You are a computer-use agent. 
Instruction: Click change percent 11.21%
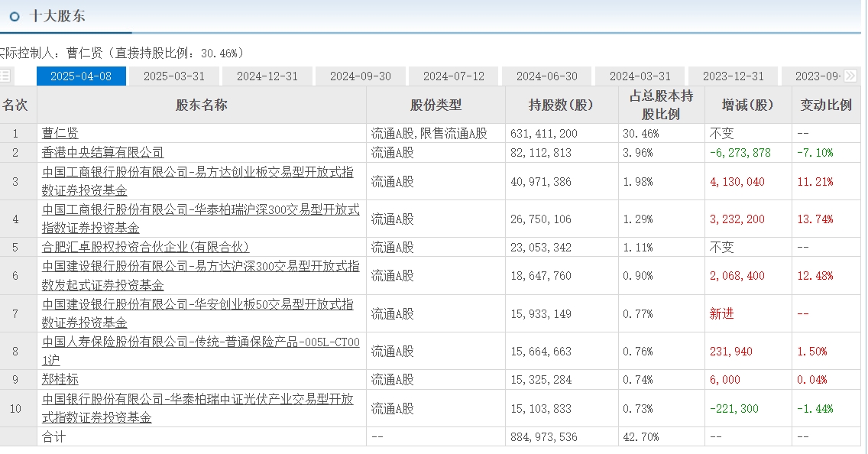[x=815, y=182]
